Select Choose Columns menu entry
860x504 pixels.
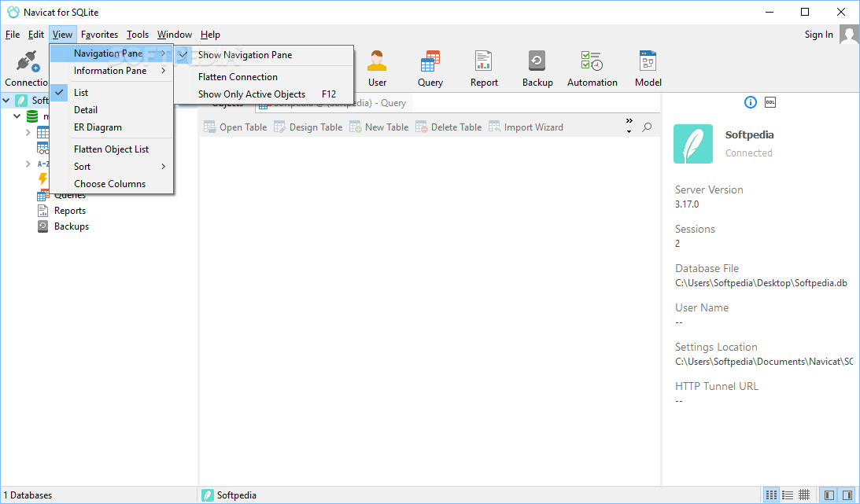pos(112,184)
